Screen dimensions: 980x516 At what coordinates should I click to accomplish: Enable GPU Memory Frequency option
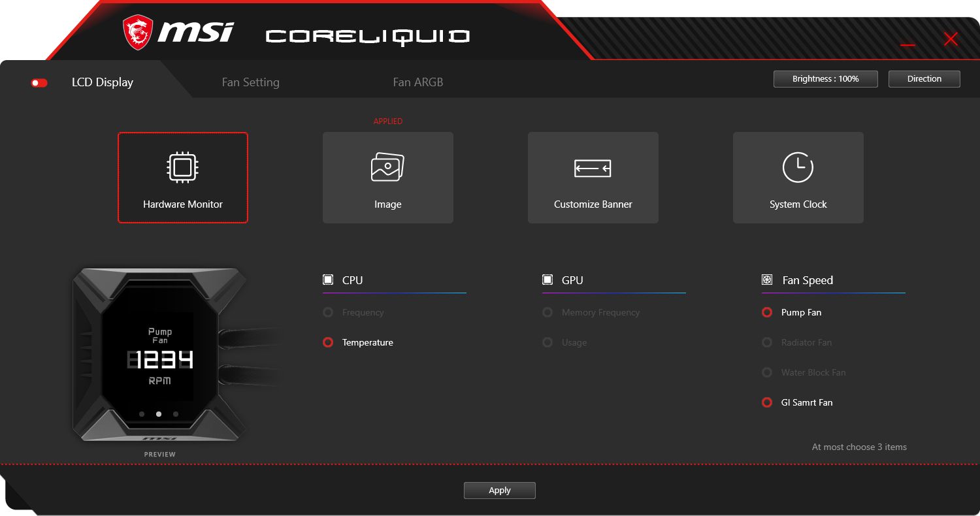click(x=547, y=312)
